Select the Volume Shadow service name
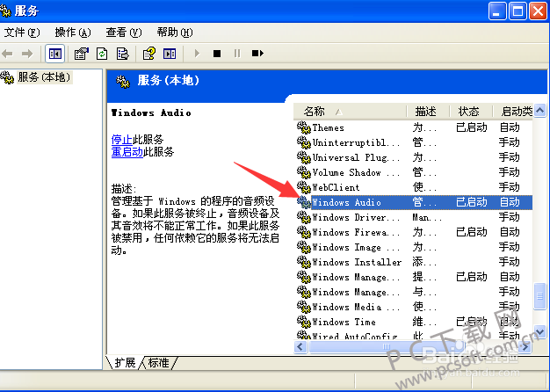The height and width of the screenshot is (392, 550). [356, 172]
